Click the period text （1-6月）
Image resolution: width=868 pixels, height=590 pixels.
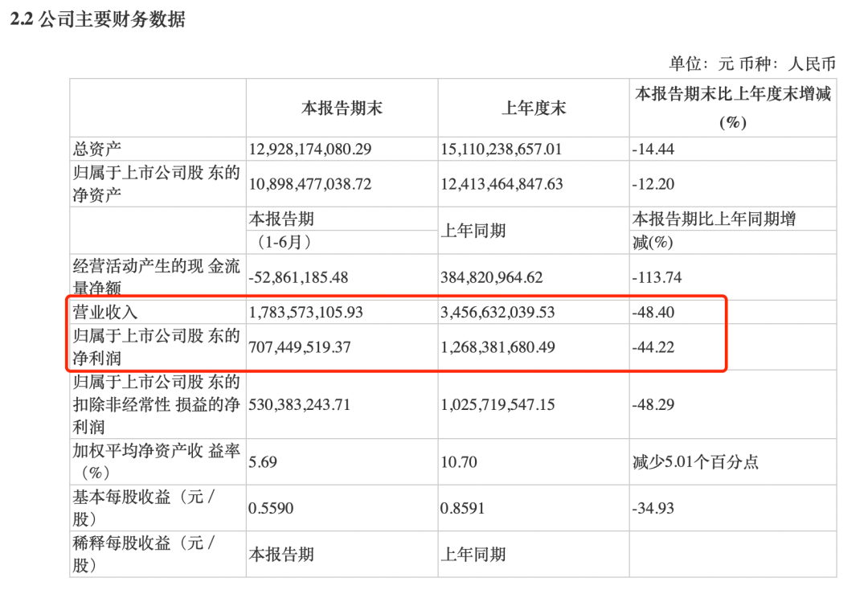pos(284,243)
